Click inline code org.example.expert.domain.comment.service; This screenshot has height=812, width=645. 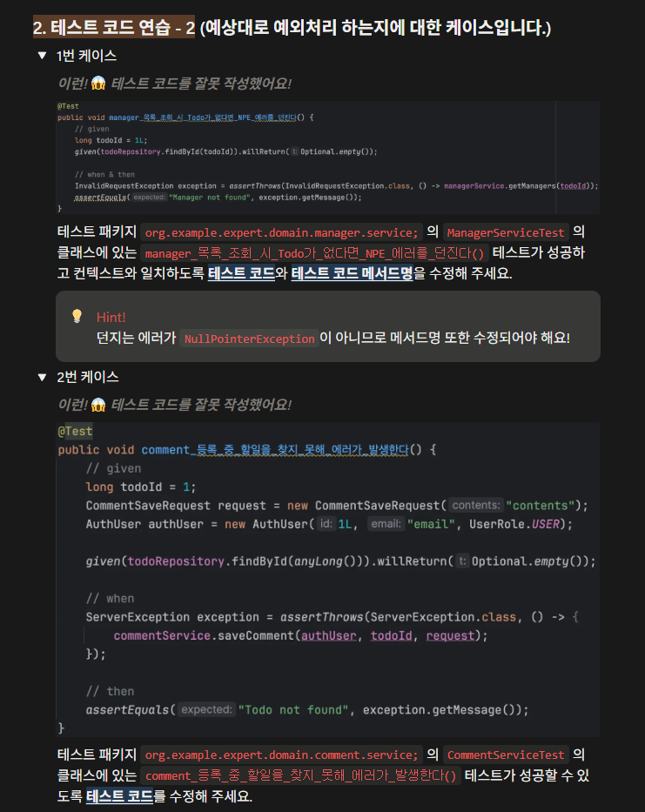point(281,755)
